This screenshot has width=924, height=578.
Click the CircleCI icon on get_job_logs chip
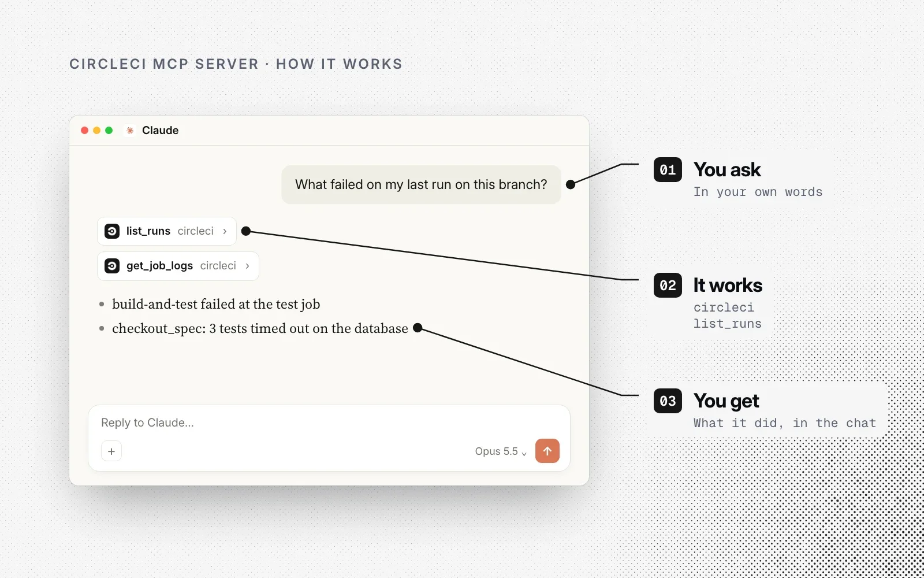point(112,266)
